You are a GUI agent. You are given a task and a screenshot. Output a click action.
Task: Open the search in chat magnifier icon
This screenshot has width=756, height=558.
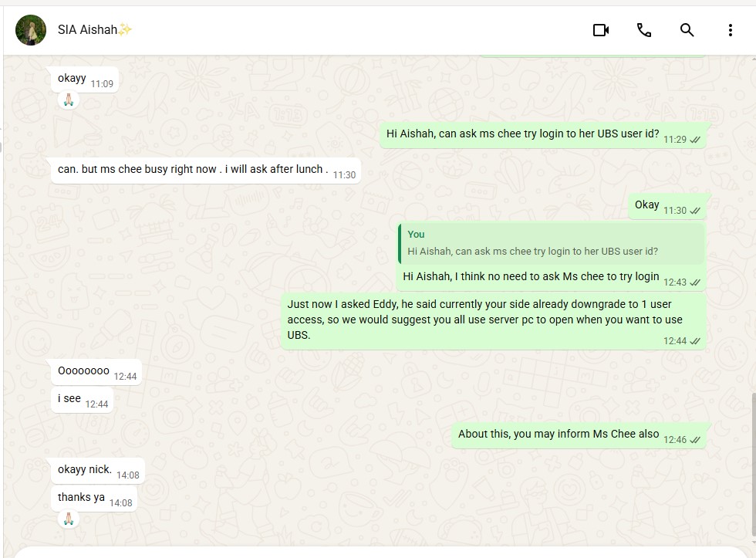(x=687, y=30)
